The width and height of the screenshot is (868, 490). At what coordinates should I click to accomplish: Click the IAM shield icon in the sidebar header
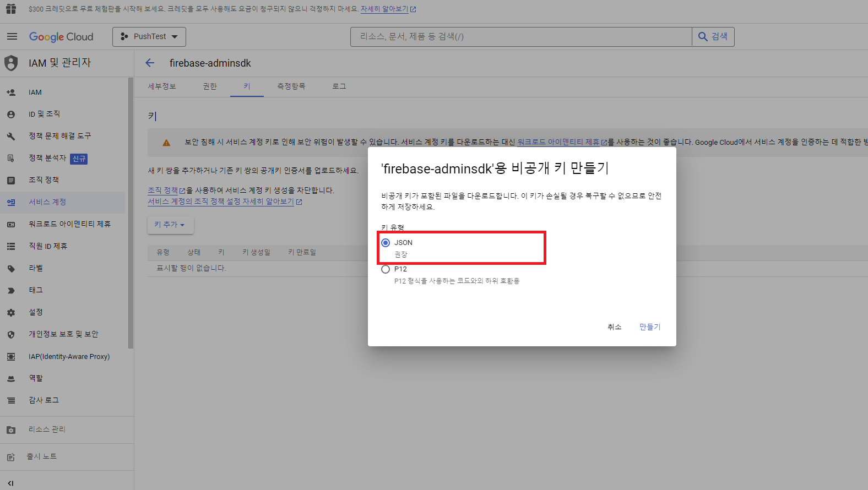11,63
